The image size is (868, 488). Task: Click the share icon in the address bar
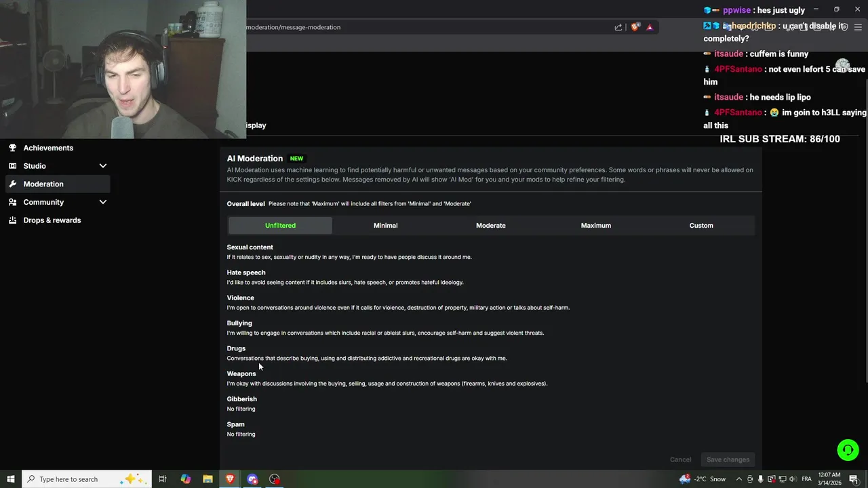[x=618, y=27]
